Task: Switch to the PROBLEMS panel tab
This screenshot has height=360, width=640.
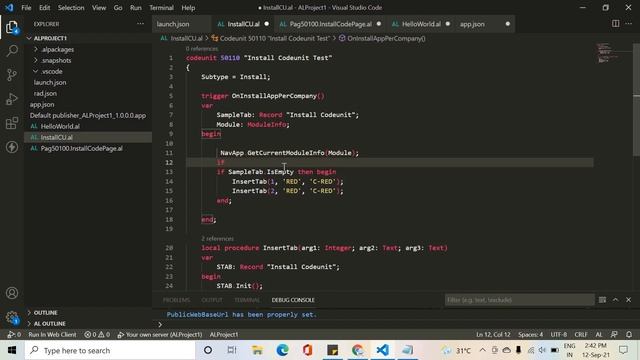Action: click(x=176, y=300)
